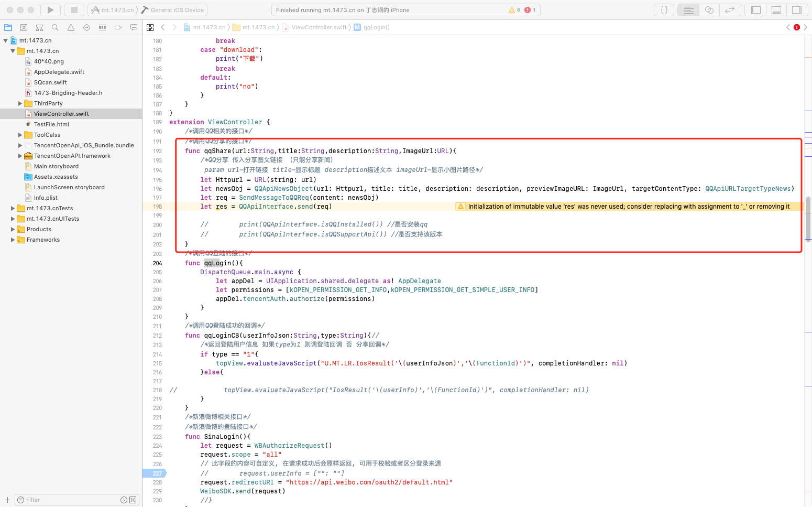Expand the TencentOpenApi_IOS_Bundle.bundle item
This screenshot has height=507, width=812.
pos(20,145)
